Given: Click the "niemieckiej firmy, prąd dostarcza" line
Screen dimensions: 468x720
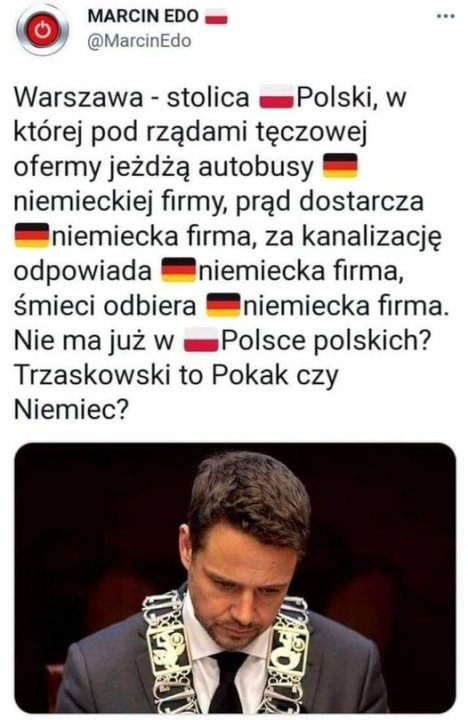Looking at the screenshot, I should click(x=219, y=202).
